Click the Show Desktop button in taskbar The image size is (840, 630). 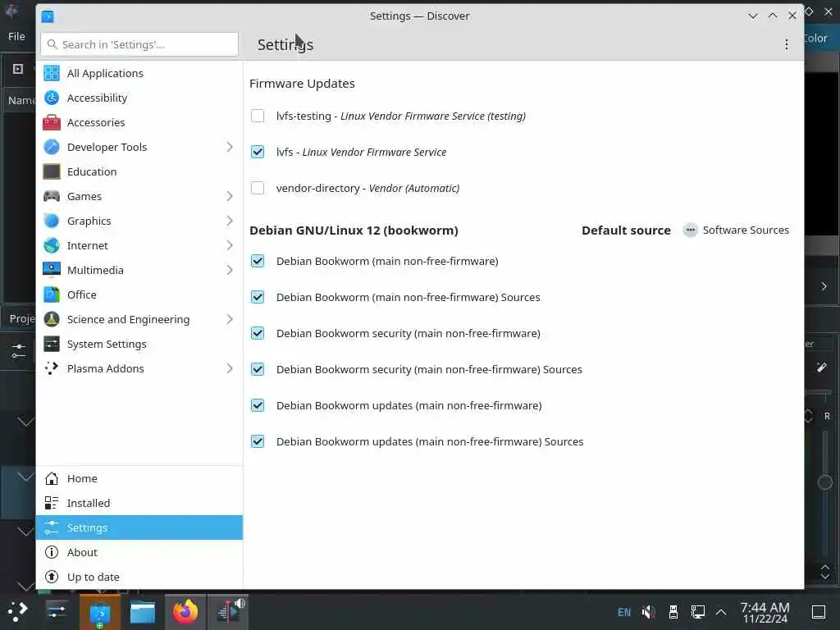coord(819,612)
